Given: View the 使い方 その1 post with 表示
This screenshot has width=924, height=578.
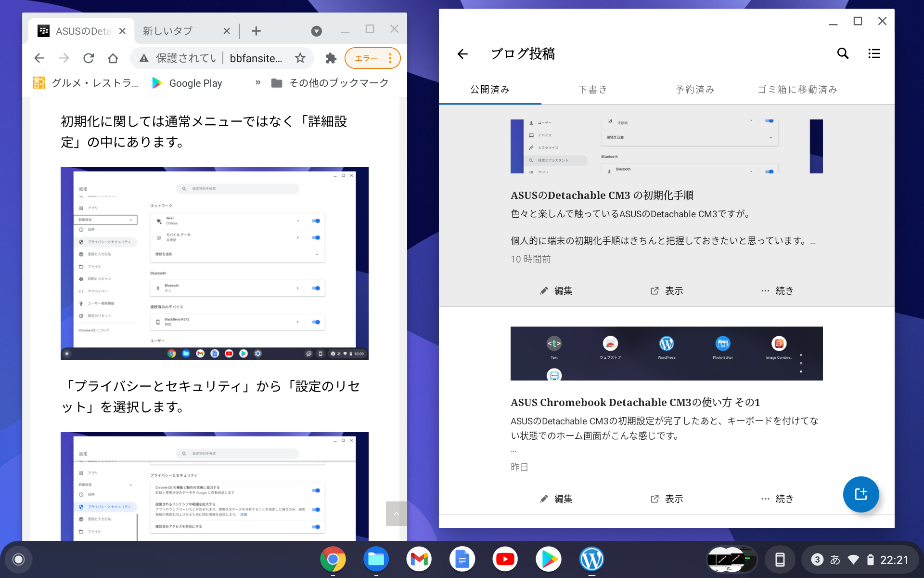Looking at the screenshot, I should click(667, 499).
